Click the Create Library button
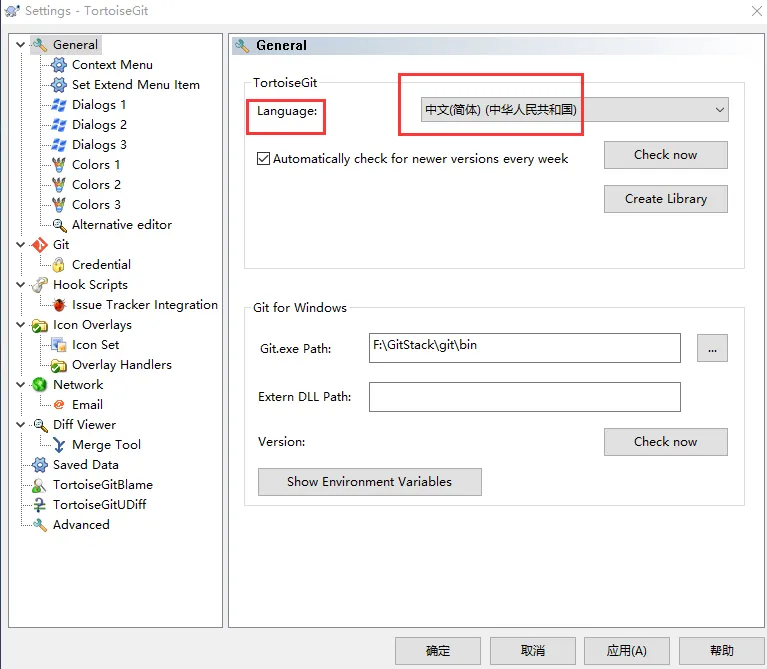The width and height of the screenshot is (767, 669). 665,199
